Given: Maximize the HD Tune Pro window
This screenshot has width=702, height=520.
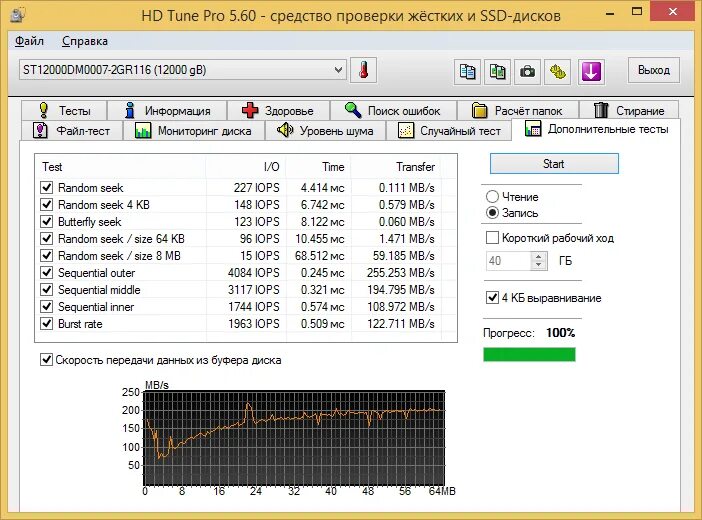Looking at the screenshot, I should pyautogui.click(x=637, y=12).
